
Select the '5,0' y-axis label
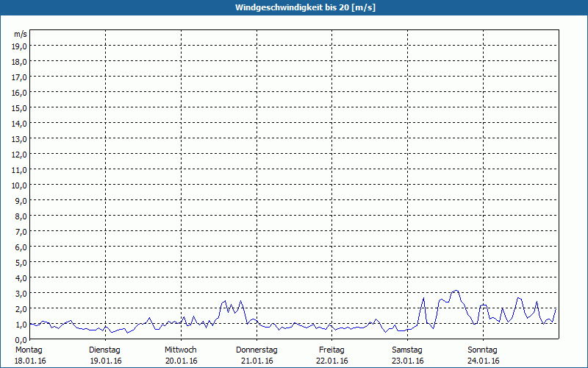(21, 263)
